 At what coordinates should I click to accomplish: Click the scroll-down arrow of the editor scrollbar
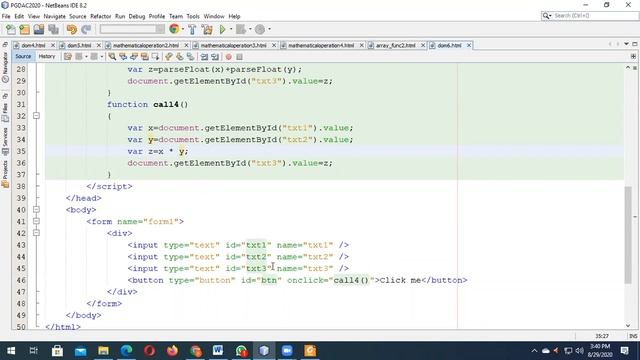pyautogui.click(x=628, y=325)
